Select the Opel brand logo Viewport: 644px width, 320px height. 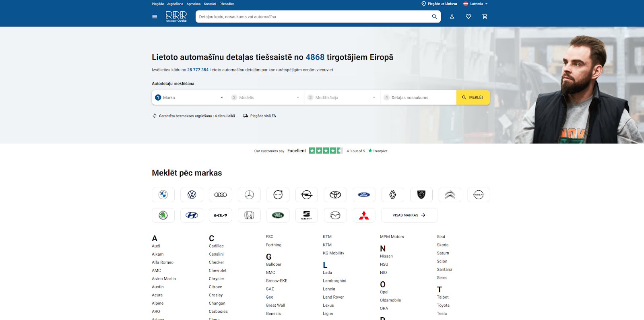[307, 195]
